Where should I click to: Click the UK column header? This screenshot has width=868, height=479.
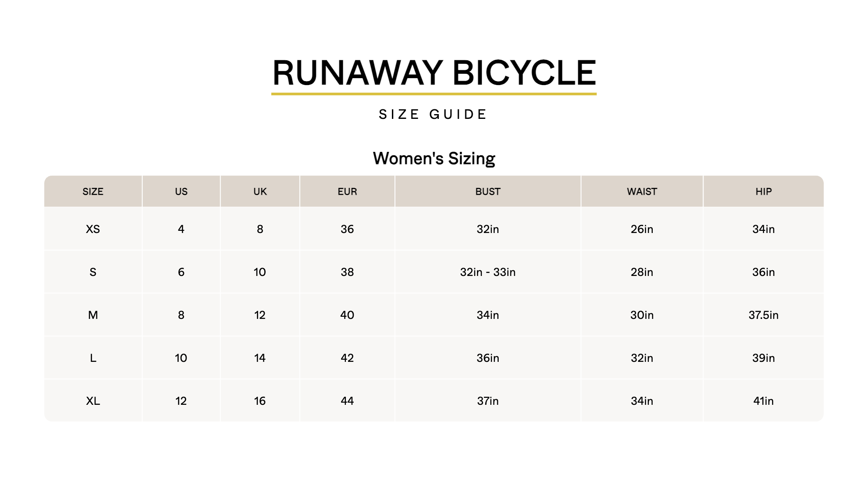pos(260,191)
